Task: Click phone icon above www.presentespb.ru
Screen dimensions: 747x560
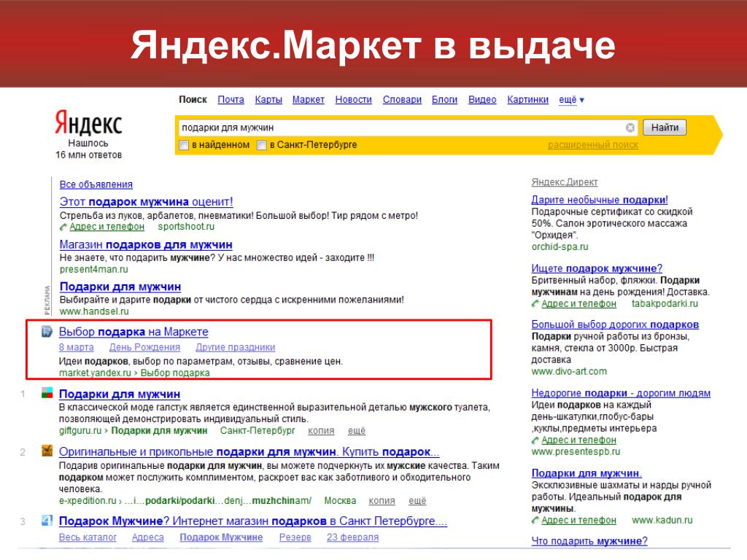Action: click(x=535, y=440)
